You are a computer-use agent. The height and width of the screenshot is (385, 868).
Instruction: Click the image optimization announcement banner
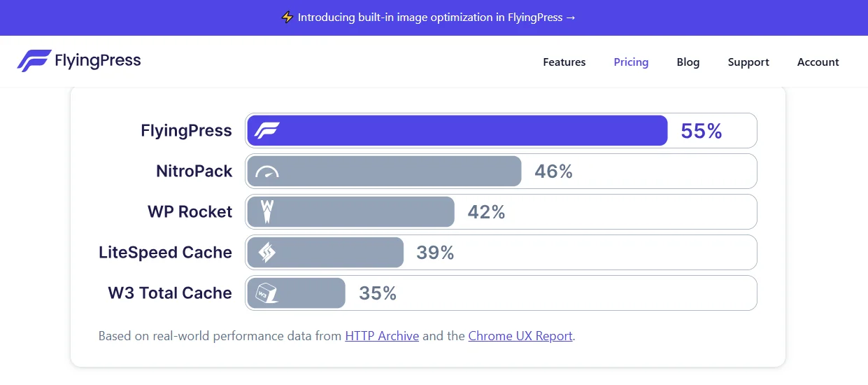434,17
